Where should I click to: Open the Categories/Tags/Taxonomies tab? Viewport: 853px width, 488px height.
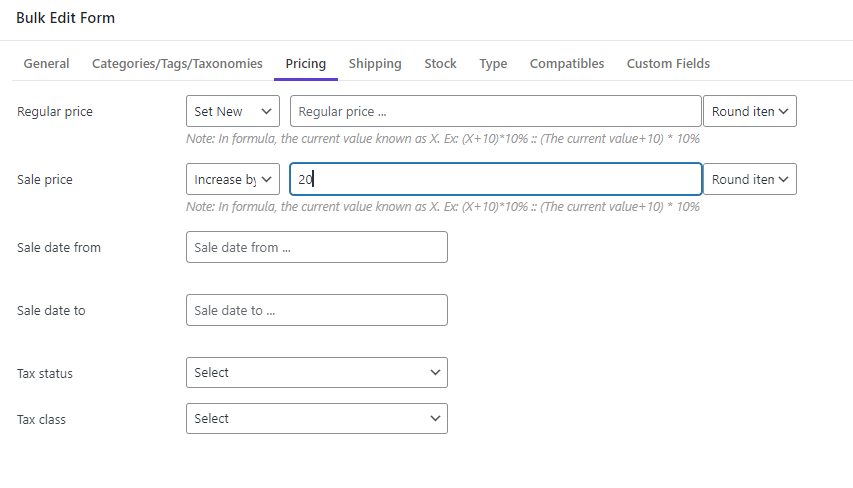click(x=177, y=64)
